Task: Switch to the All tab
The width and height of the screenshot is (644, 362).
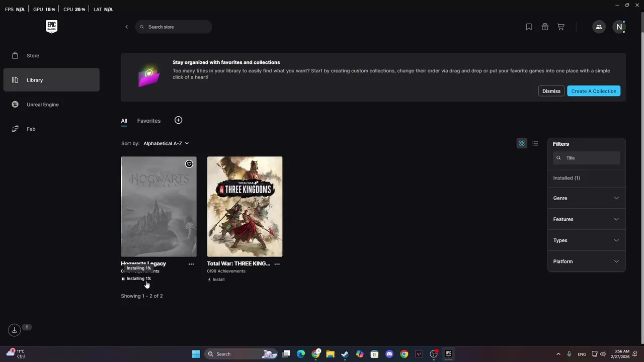Action: click(x=124, y=121)
